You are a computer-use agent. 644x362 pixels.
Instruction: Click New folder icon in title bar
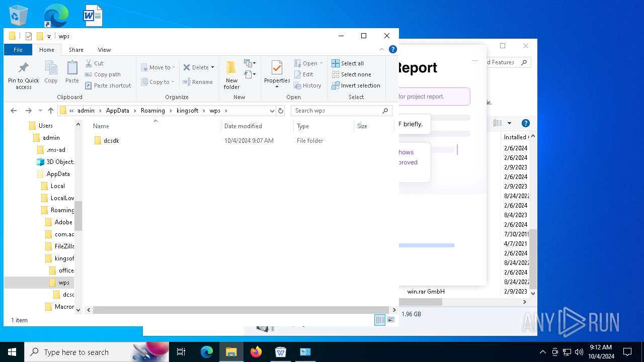coord(40,36)
